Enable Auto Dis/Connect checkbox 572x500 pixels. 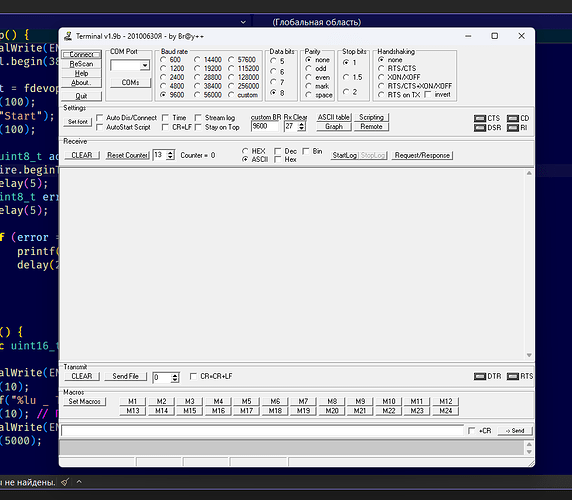click(x=100, y=118)
